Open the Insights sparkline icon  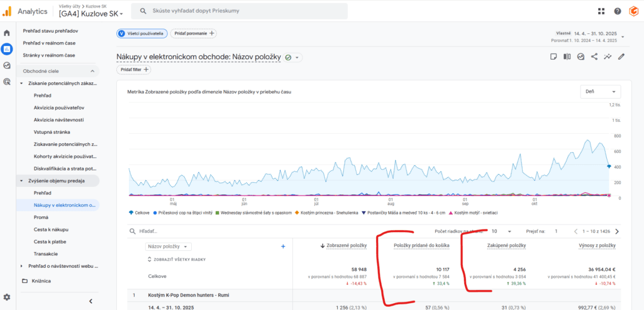pyautogui.click(x=608, y=57)
